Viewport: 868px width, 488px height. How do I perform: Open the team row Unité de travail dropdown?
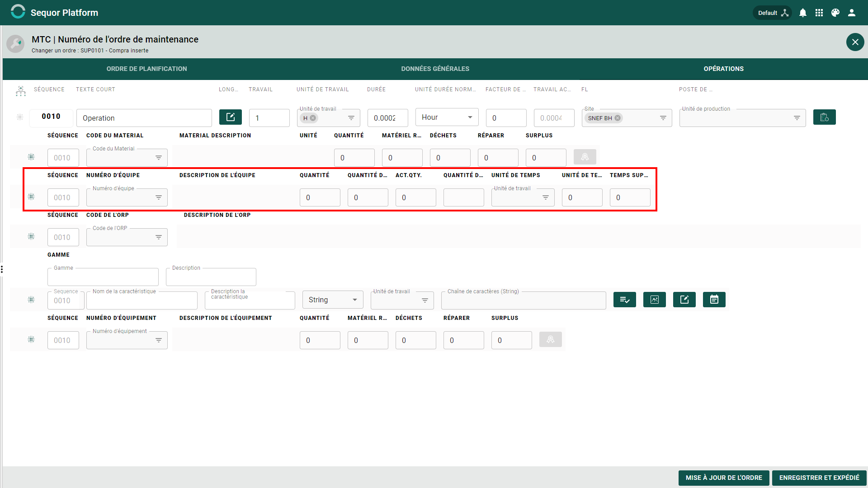[546, 197]
